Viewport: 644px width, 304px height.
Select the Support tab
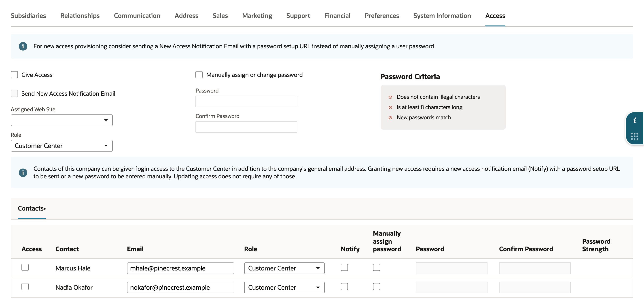pyautogui.click(x=298, y=15)
